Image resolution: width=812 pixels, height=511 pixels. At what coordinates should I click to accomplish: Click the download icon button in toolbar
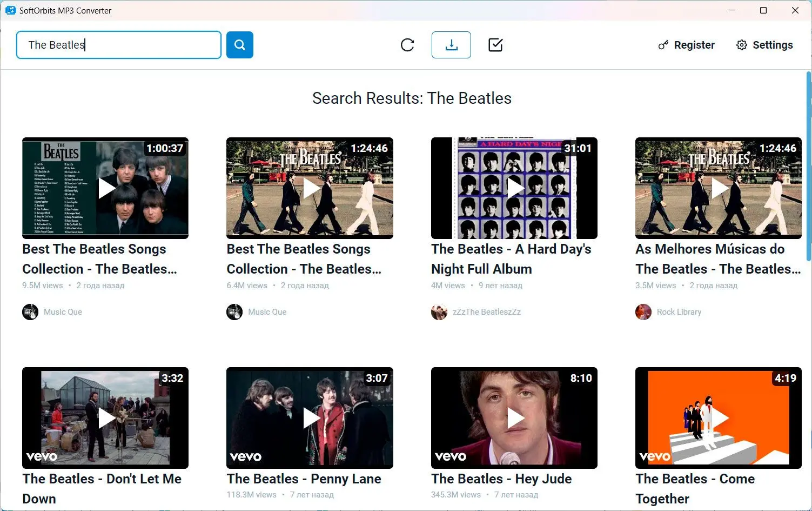[x=451, y=45]
